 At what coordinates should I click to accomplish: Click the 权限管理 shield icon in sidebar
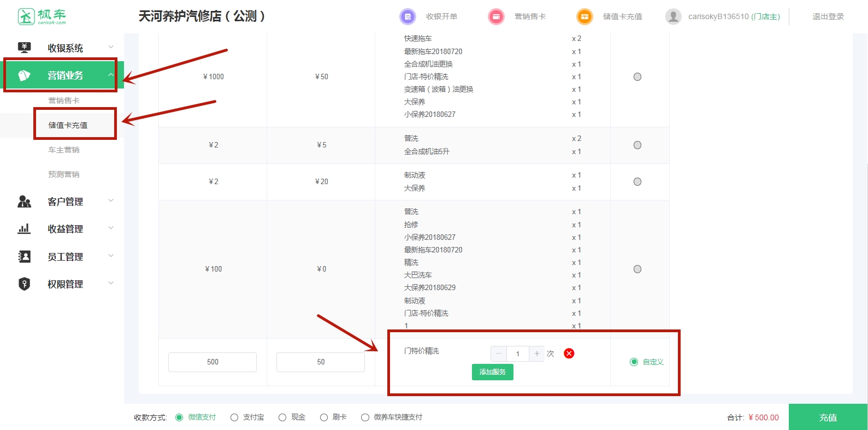(x=25, y=284)
